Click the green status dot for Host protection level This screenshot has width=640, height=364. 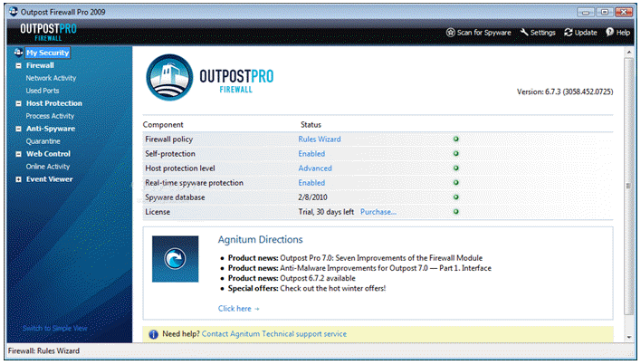click(x=456, y=168)
